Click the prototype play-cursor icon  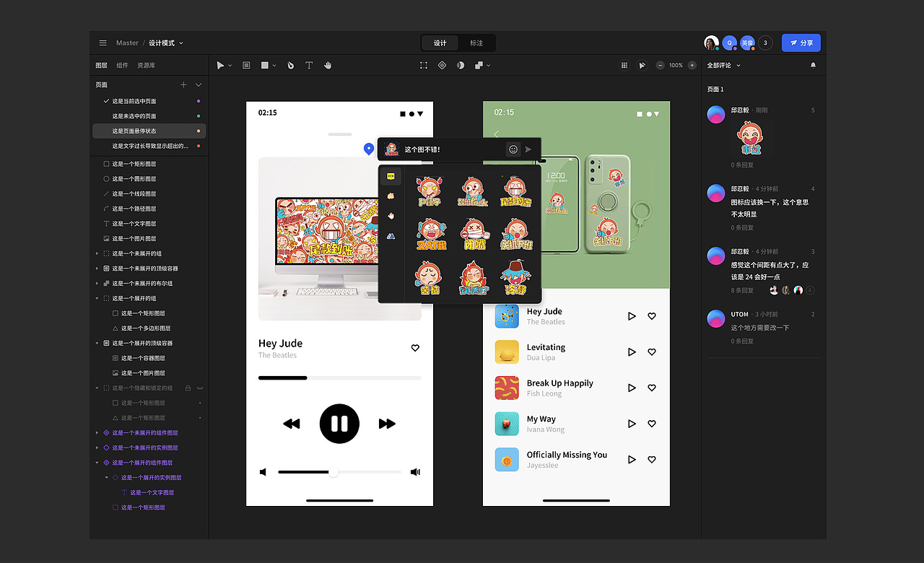(642, 65)
